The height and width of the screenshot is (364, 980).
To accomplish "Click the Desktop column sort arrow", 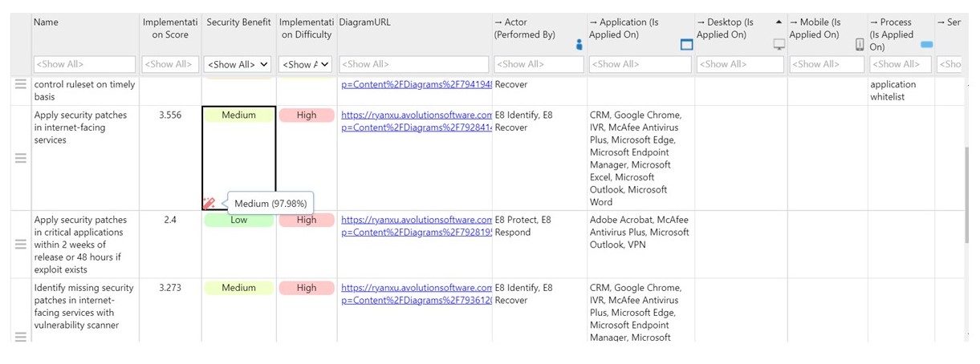I will coord(779,22).
